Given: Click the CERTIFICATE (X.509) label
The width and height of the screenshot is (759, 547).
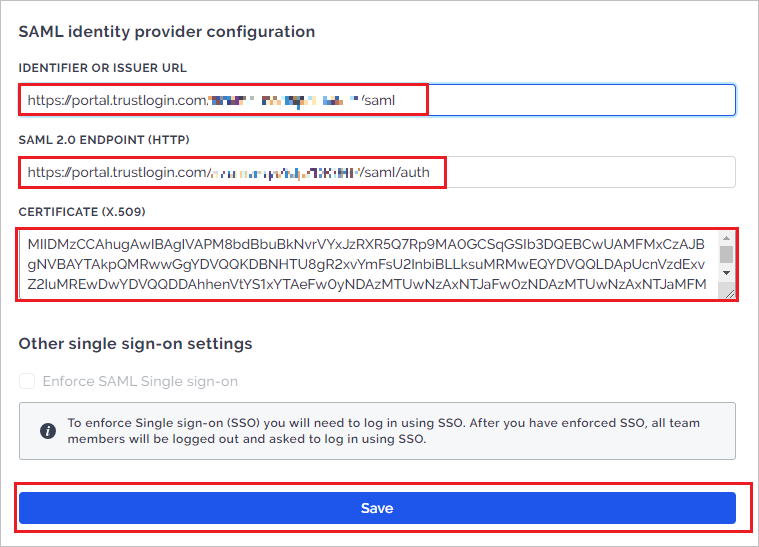Looking at the screenshot, I should coord(82,212).
